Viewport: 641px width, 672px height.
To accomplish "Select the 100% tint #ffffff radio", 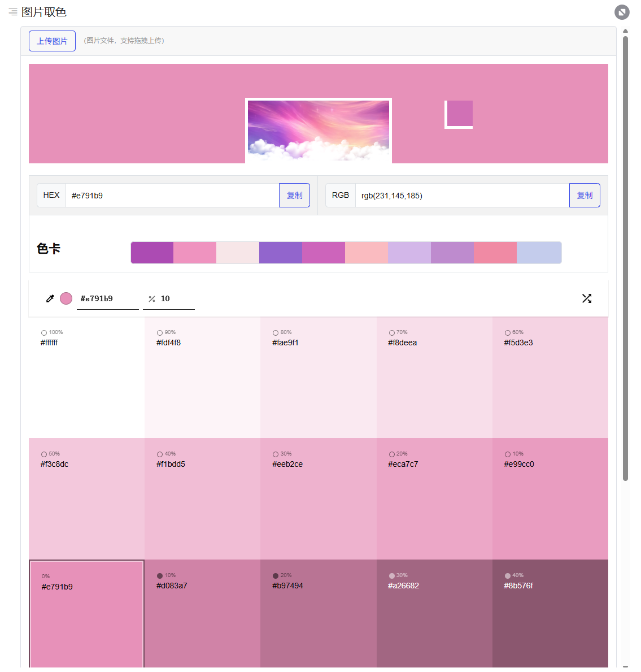I will 44,333.
